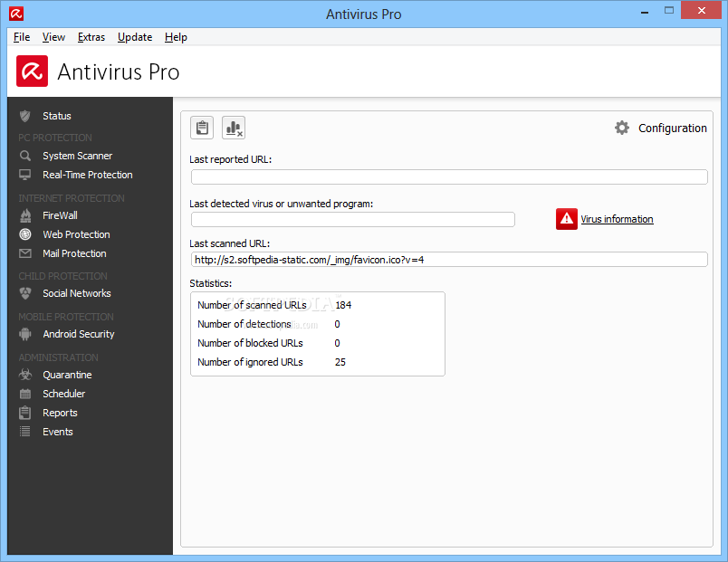
Task: Click the Events list icon
Action: point(25,432)
